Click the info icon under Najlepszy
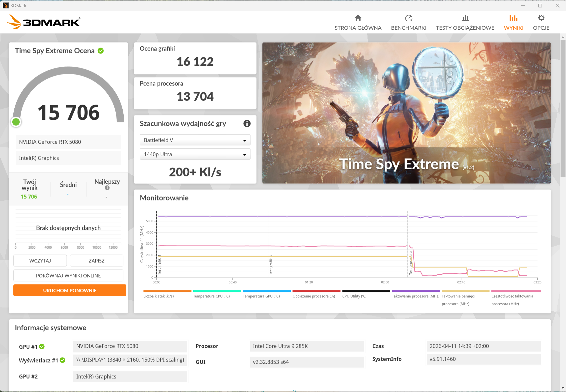 coord(107,188)
